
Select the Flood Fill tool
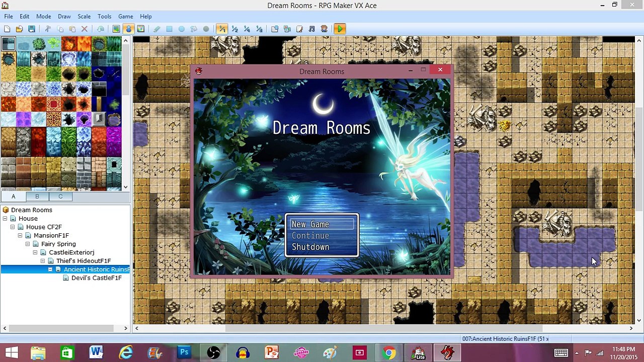(194, 29)
